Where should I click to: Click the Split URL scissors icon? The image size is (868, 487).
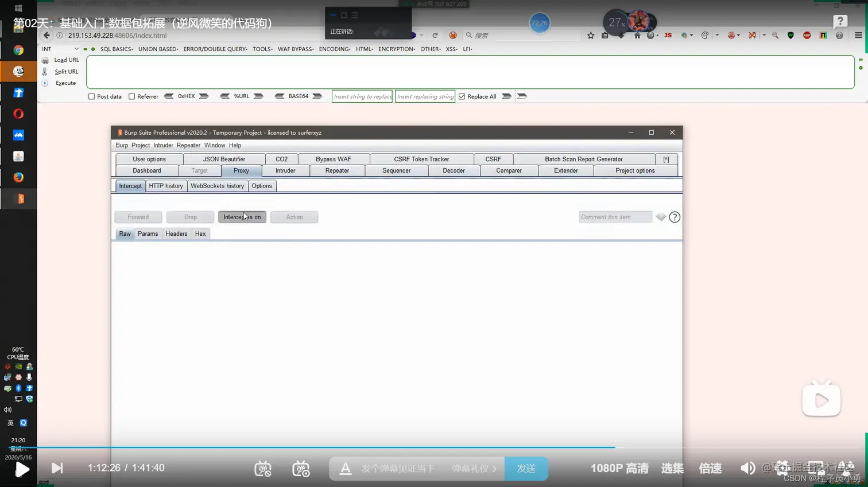[x=45, y=72]
